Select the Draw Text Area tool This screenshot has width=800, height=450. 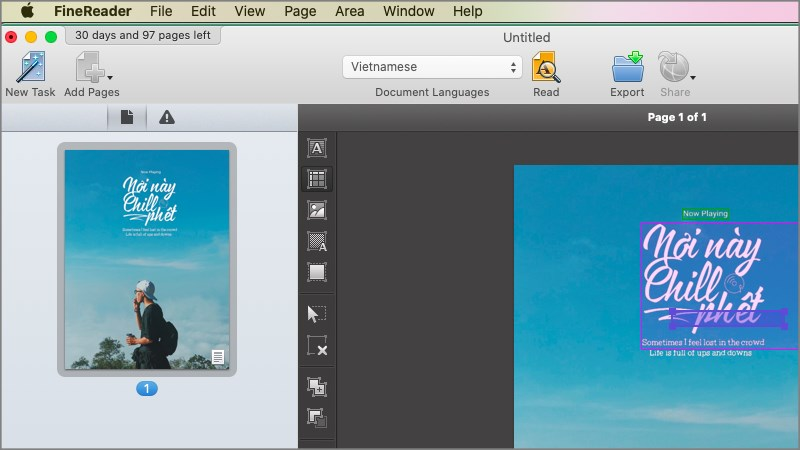[317, 148]
